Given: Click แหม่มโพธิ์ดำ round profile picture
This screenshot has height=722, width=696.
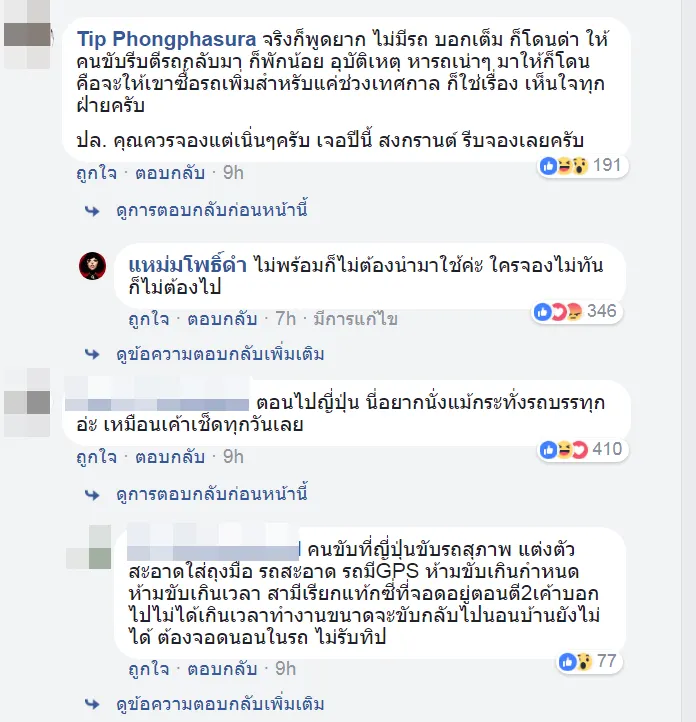Looking at the screenshot, I should pos(93,266).
